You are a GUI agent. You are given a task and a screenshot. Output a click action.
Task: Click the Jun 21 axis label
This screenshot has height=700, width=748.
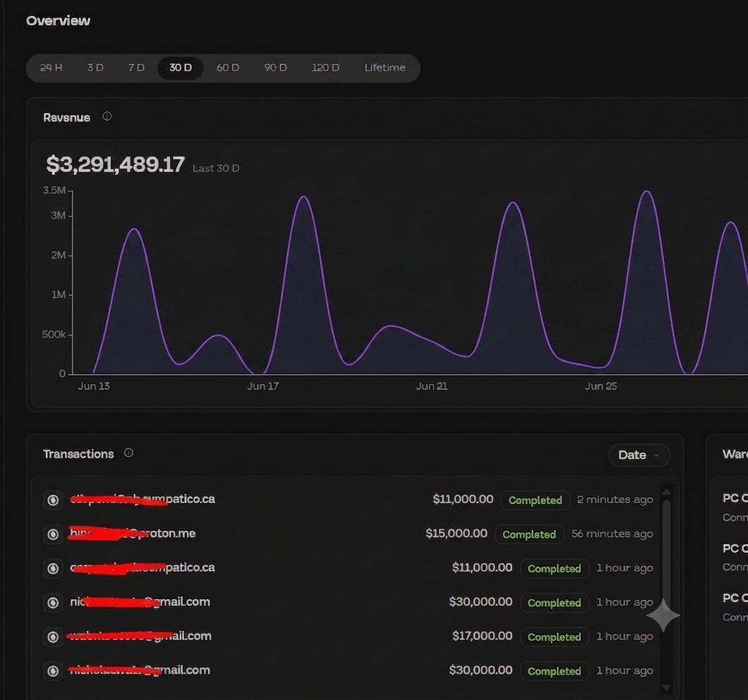[x=432, y=386]
